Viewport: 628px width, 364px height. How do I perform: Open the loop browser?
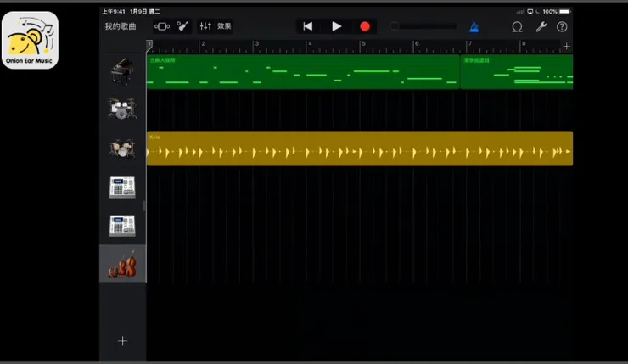517,26
